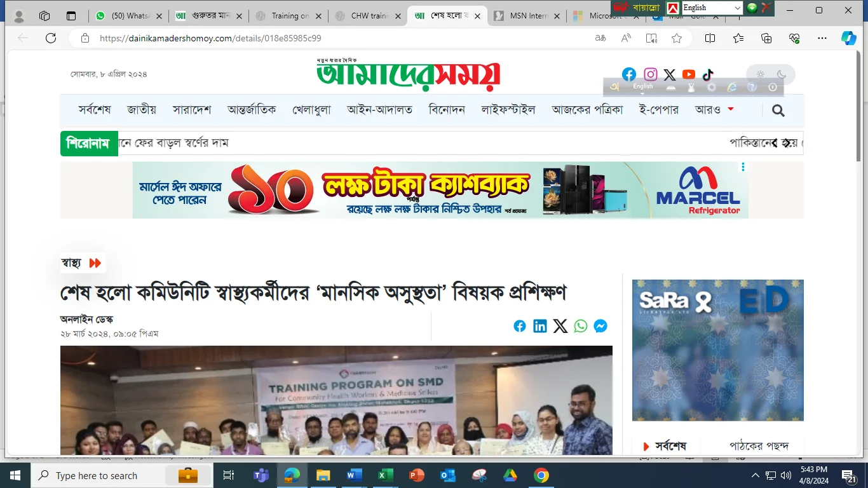Open the লাইফস্টাইল nav link
Screen dimensions: 868x488
pos(508,109)
